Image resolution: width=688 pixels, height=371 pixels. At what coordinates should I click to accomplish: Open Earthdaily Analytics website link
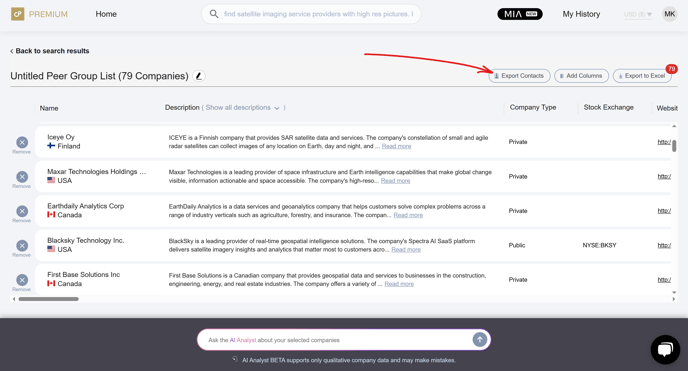(664, 210)
